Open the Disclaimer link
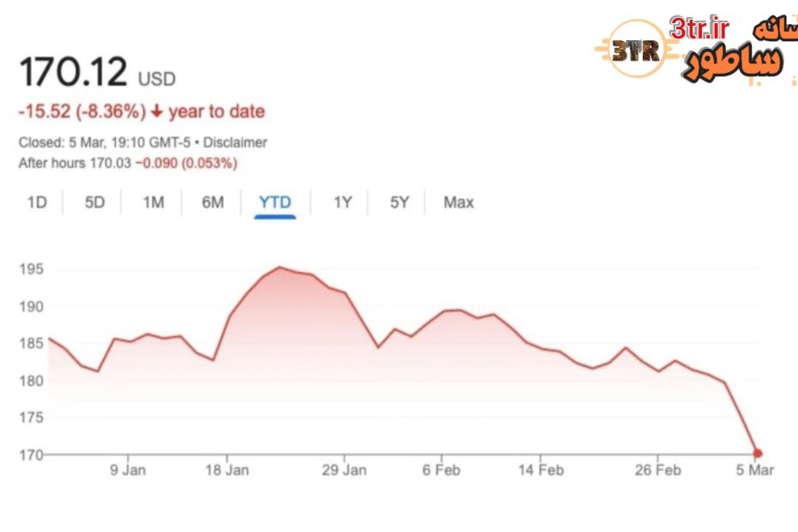 click(x=238, y=143)
